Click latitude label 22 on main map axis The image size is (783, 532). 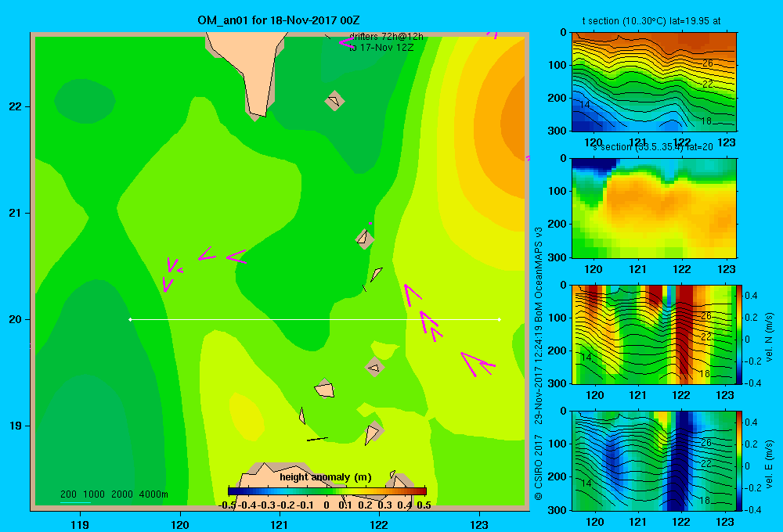(15, 107)
